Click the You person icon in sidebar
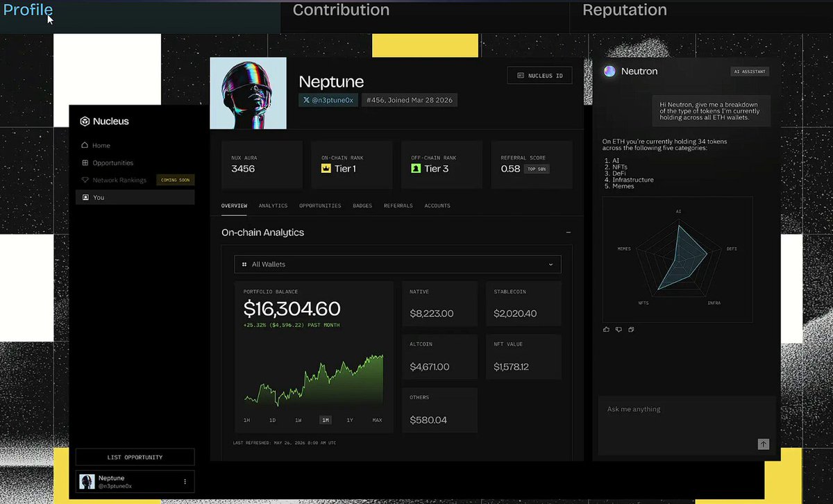 click(85, 198)
